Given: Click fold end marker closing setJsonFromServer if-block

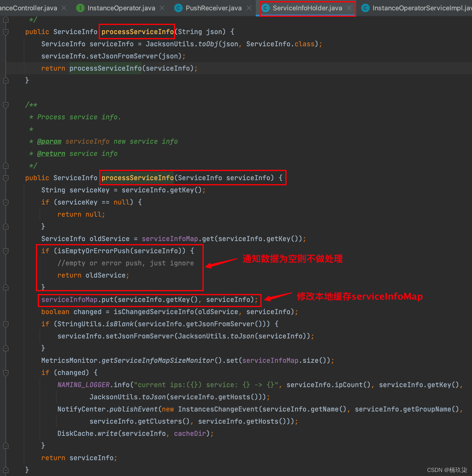Looking at the screenshot, I should point(6,348).
